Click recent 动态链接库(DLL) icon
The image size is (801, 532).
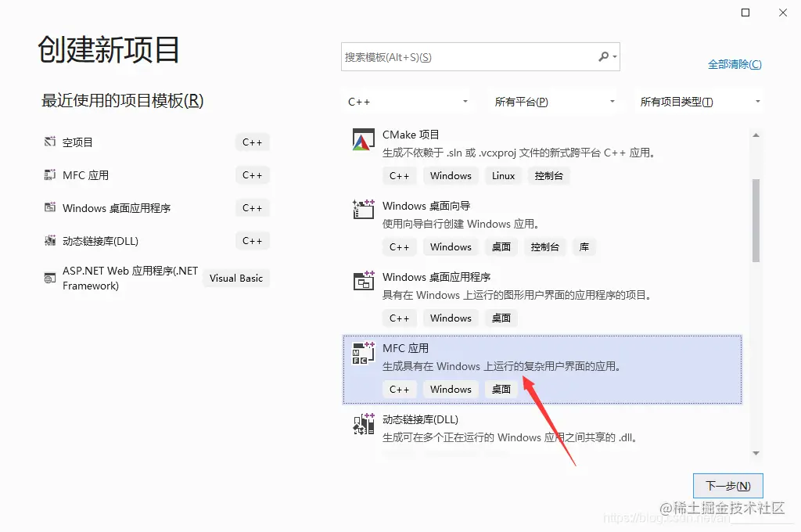pos(49,240)
